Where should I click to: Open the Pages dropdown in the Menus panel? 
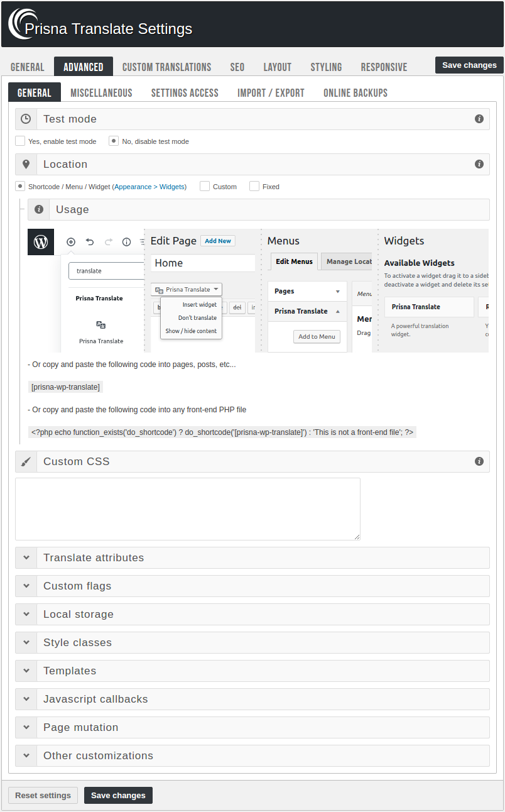point(307,291)
